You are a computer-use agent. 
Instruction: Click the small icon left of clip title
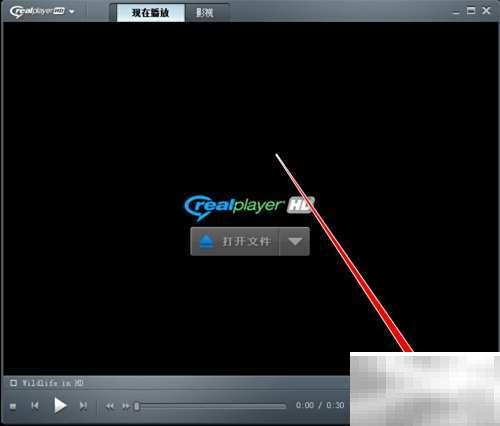(13, 383)
